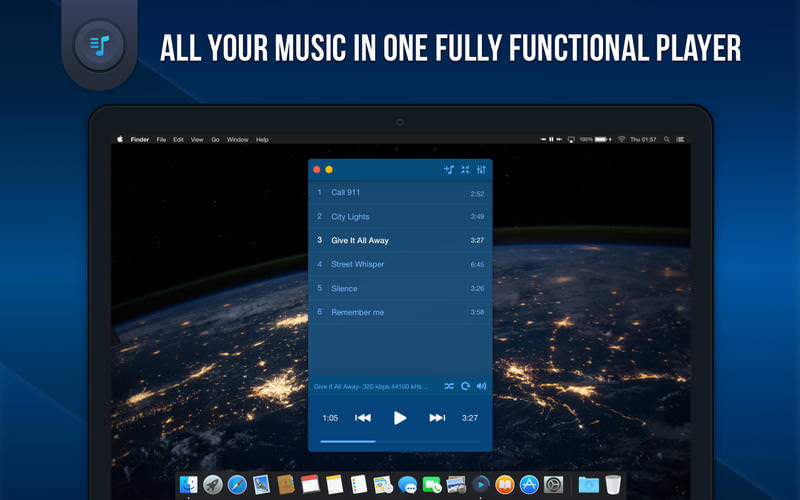The height and width of the screenshot is (500, 800).
Task: Open Notification Center icon
Action: (x=681, y=139)
